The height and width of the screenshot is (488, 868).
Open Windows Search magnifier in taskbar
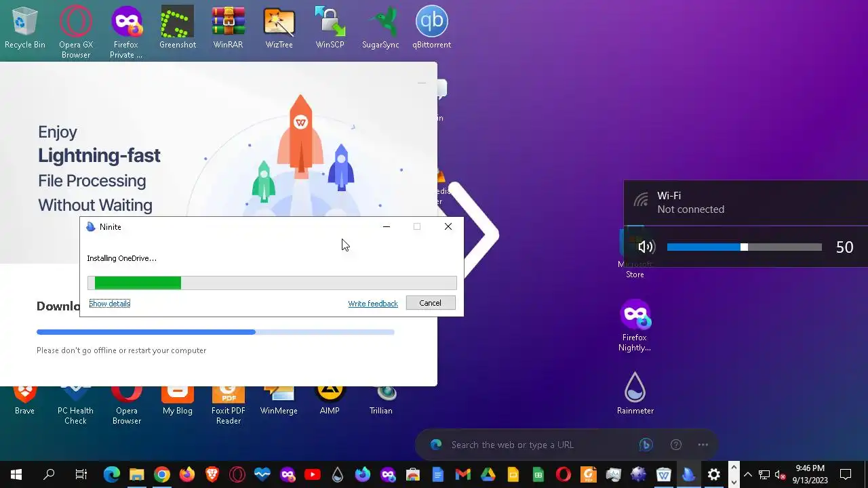[49, 474]
